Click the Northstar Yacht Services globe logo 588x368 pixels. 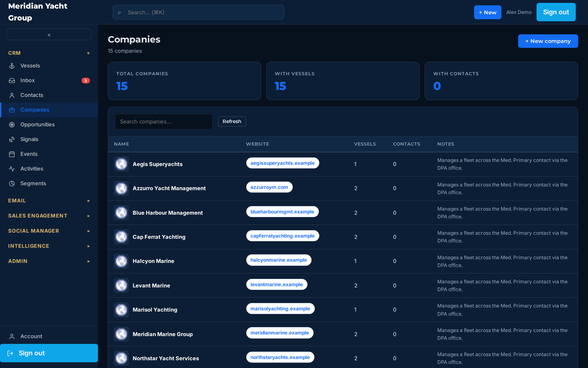point(121,358)
